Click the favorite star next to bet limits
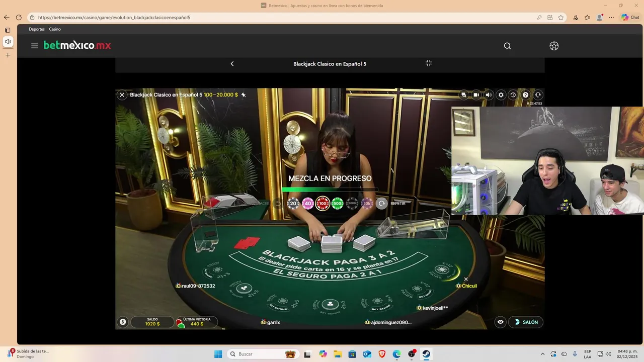Screen dimensions: 644x362 tap(244, 95)
